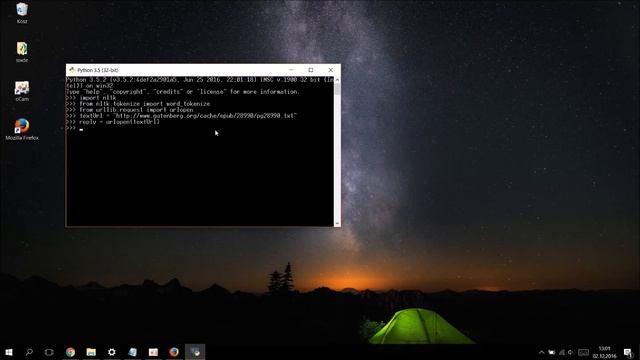
Task: Open the red-white app icon left of taskbar Firefox
Action: (x=153, y=352)
